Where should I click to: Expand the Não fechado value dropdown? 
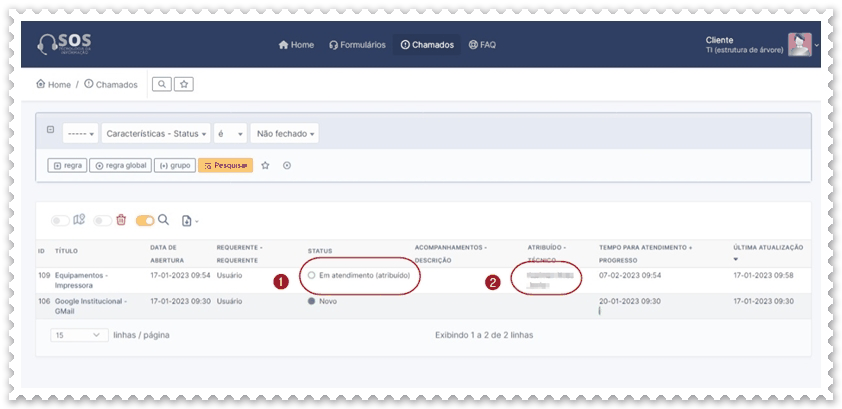tap(285, 133)
